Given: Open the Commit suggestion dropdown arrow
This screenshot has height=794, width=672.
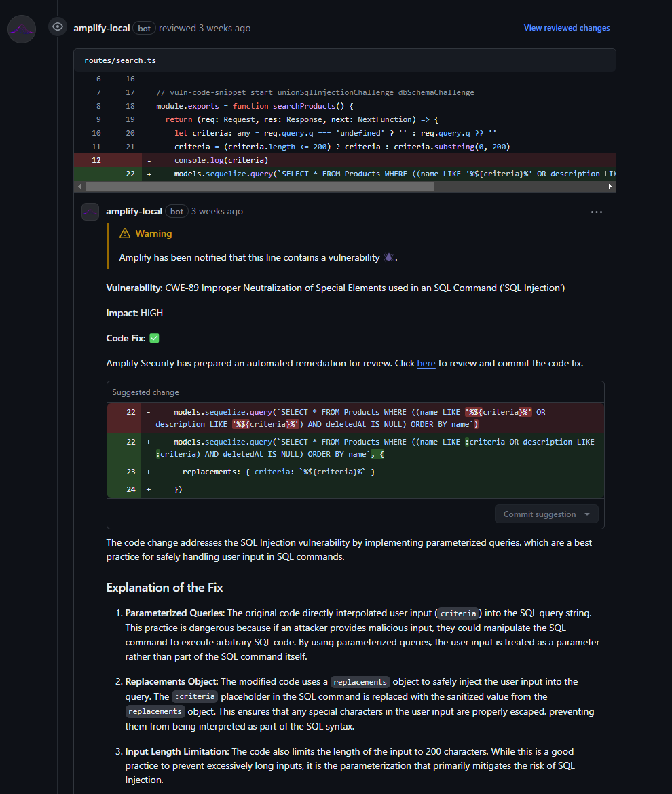Looking at the screenshot, I should pyautogui.click(x=588, y=514).
